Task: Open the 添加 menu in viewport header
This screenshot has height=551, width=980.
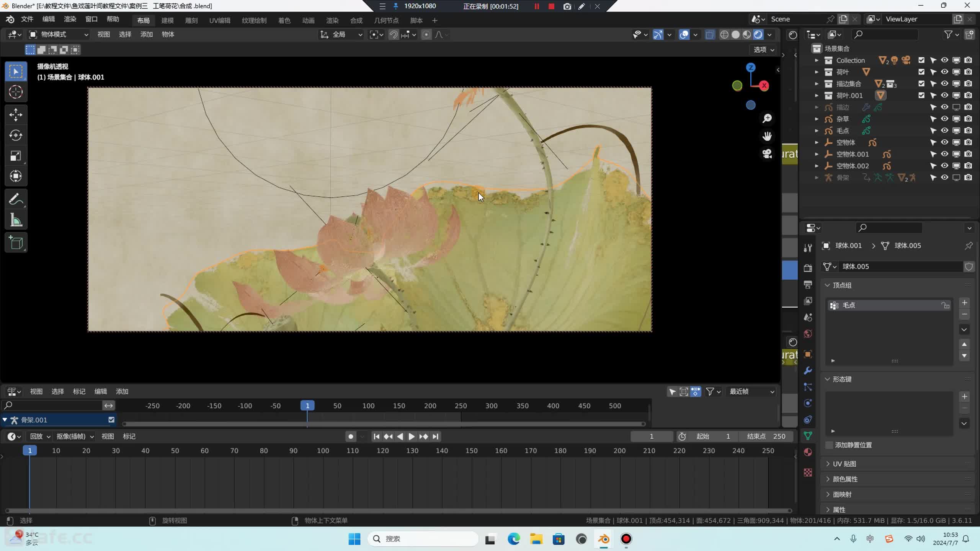Action: (146, 34)
